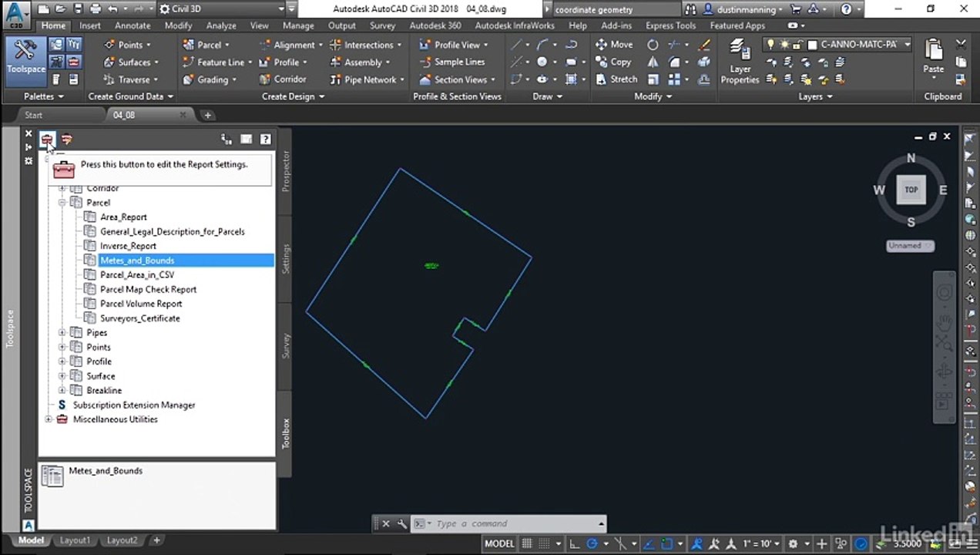Toggle polar tracking in status bar
This screenshot has width=980, height=555.
[x=591, y=543]
